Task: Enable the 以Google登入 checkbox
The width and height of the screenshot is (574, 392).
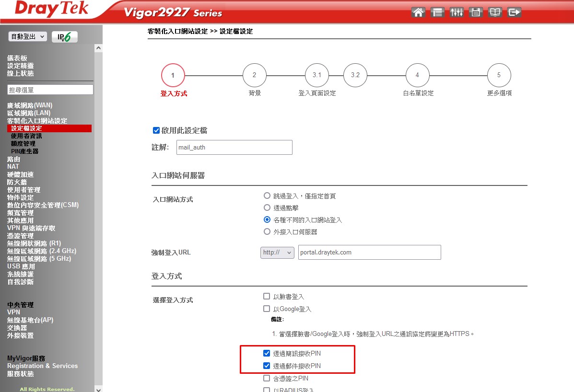Action: coord(267,309)
